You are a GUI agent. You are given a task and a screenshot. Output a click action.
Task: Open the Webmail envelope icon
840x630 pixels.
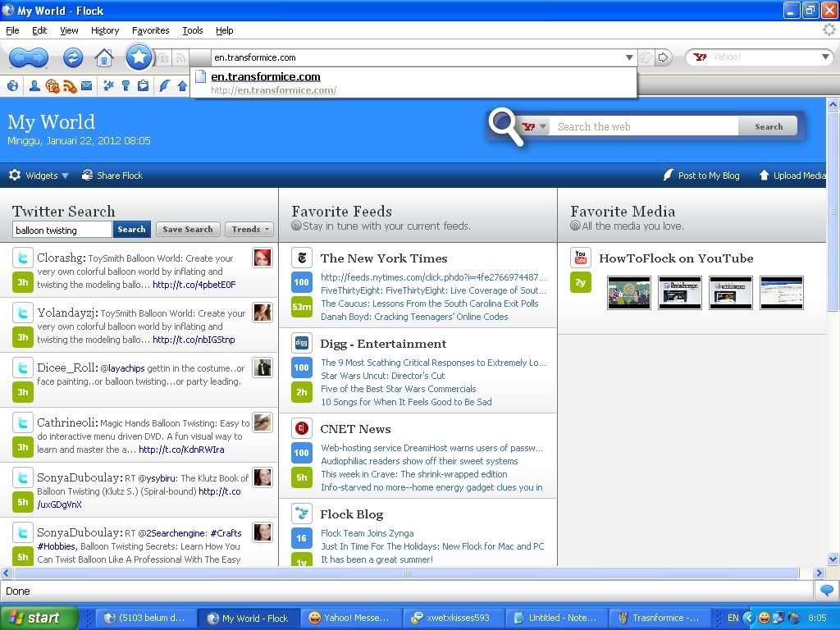click(87, 85)
